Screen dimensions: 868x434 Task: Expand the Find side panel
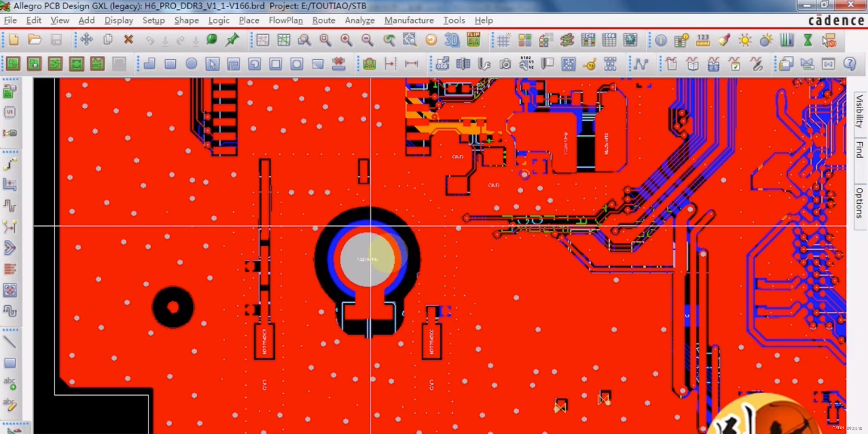(860, 150)
